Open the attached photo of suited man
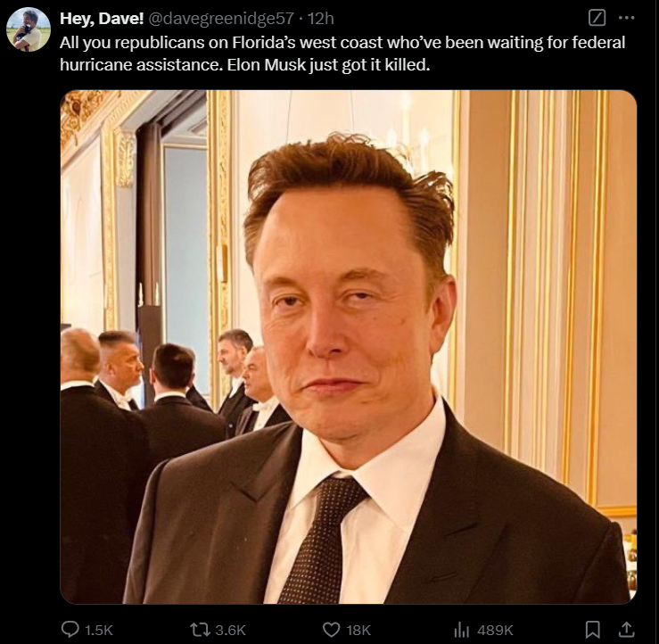The height and width of the screenshot is (644, 659). click(x=349, y=347)
